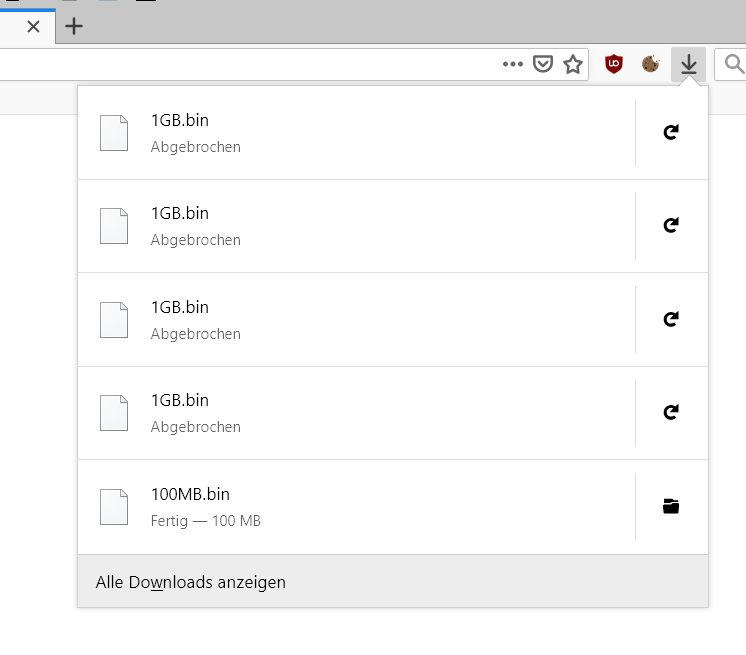746x655 pixels.
Task: Click the search magnifier icon
Action: coord(734,65)
